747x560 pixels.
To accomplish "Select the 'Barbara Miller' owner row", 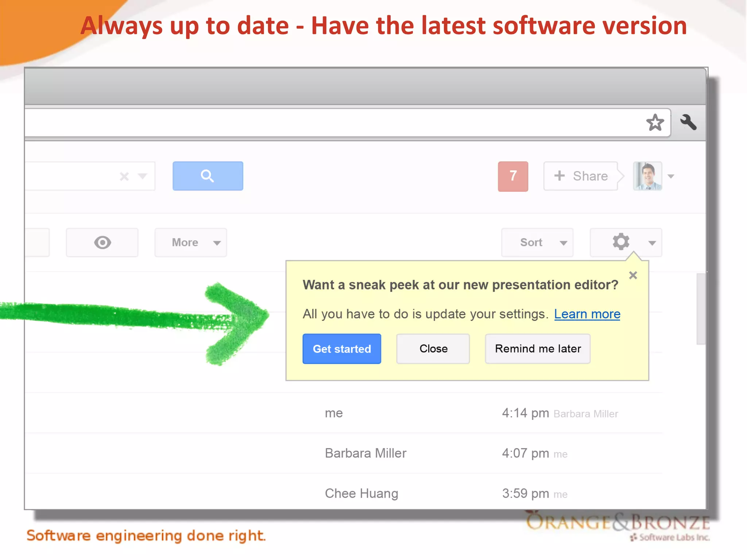I will (x=344, y=453).
